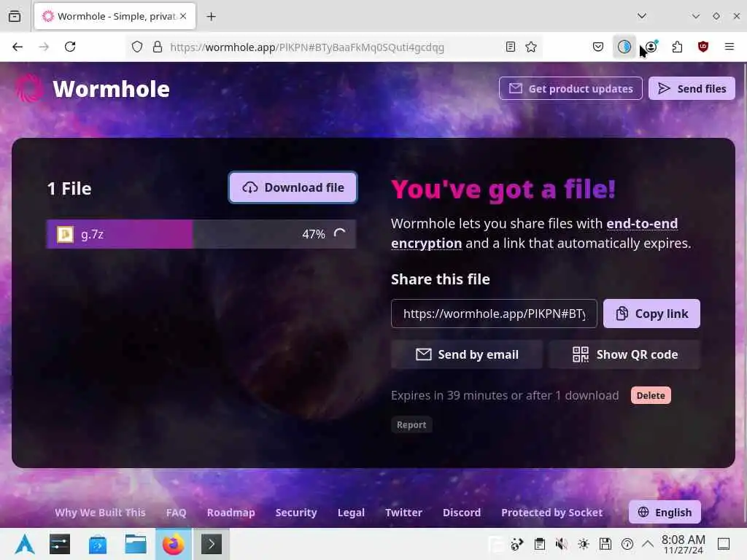View site security padlock info
Image resolution: width=747 pixels, height=560 pixels.
pos(158,47)
